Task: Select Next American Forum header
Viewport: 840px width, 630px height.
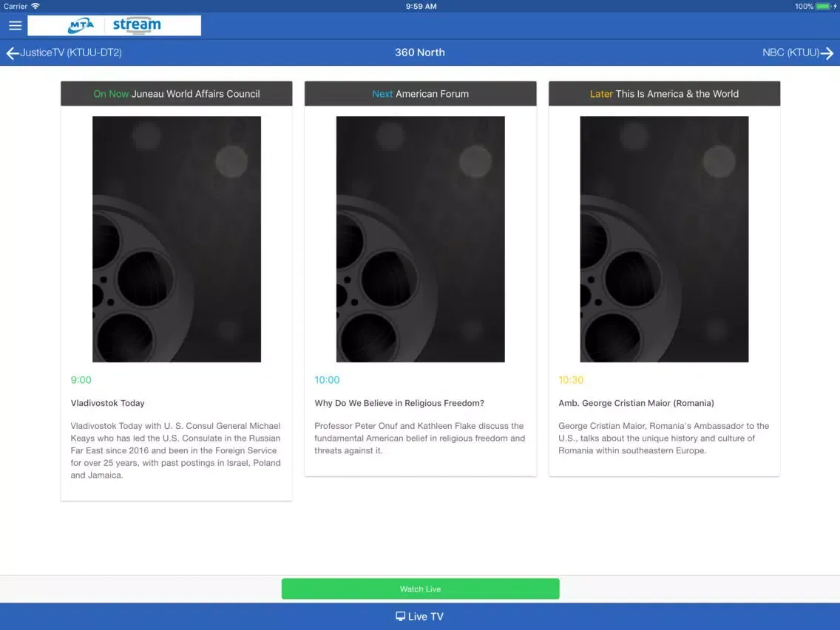Action: [421, 94]
